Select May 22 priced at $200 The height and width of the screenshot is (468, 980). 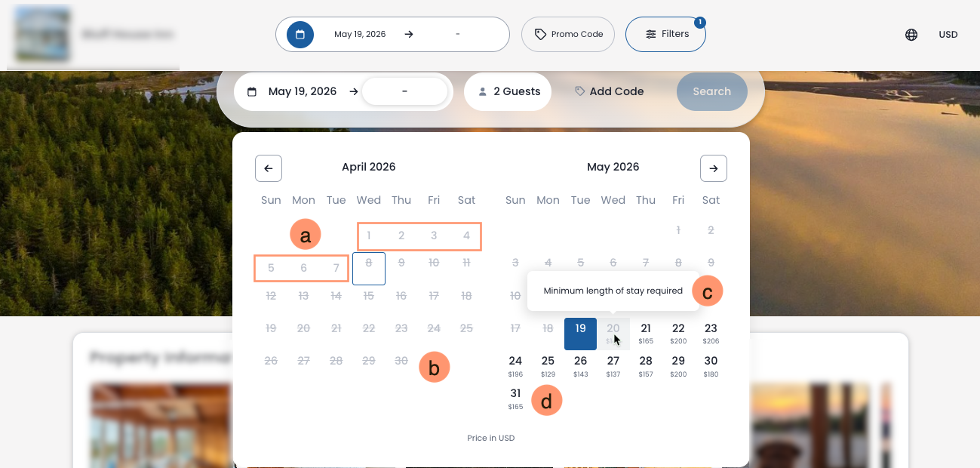678,334
